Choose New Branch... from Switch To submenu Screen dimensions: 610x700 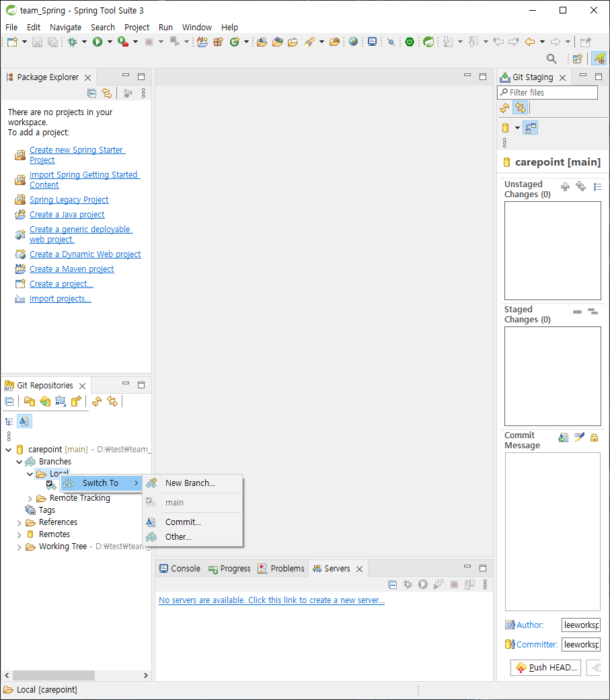pyautogui.click(x=192, y=483)
